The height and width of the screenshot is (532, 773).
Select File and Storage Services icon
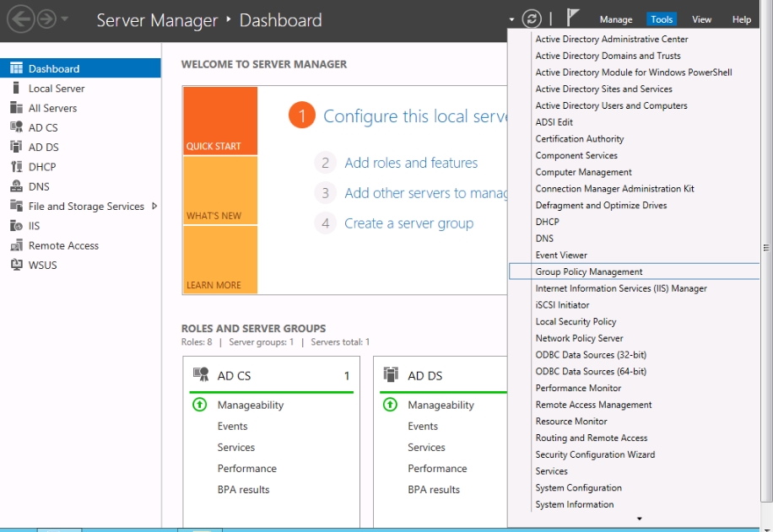point(16,206)
